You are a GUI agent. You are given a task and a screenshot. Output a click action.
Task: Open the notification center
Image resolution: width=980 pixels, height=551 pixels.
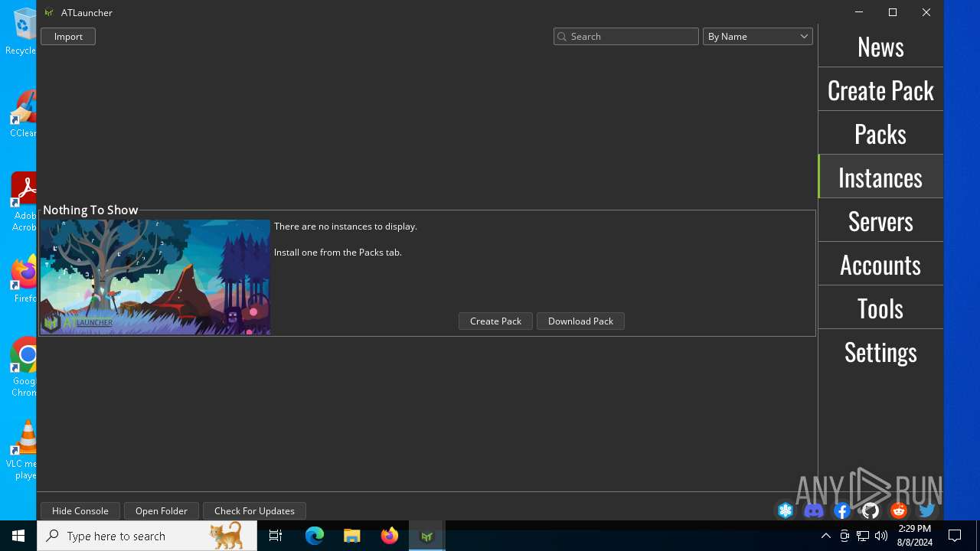pyautogui.click(x=955, y=536)
